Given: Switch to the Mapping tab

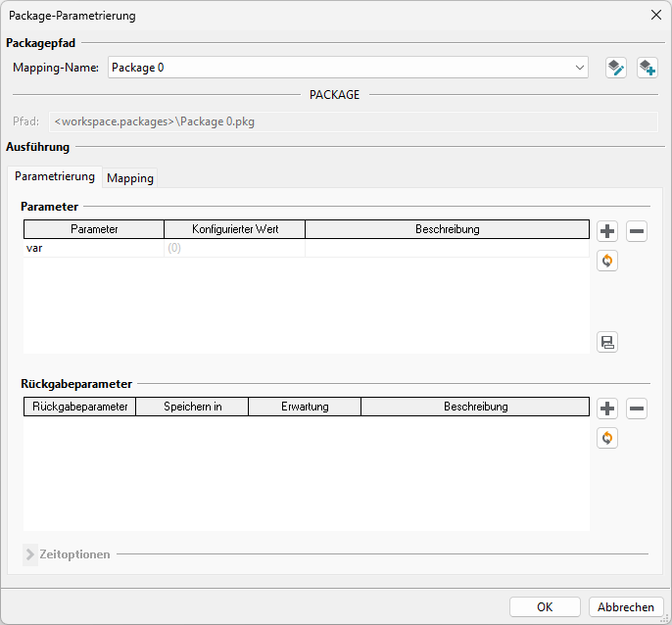Looking at the screenshot, I should pyautogui.click(x=130, y=178).
